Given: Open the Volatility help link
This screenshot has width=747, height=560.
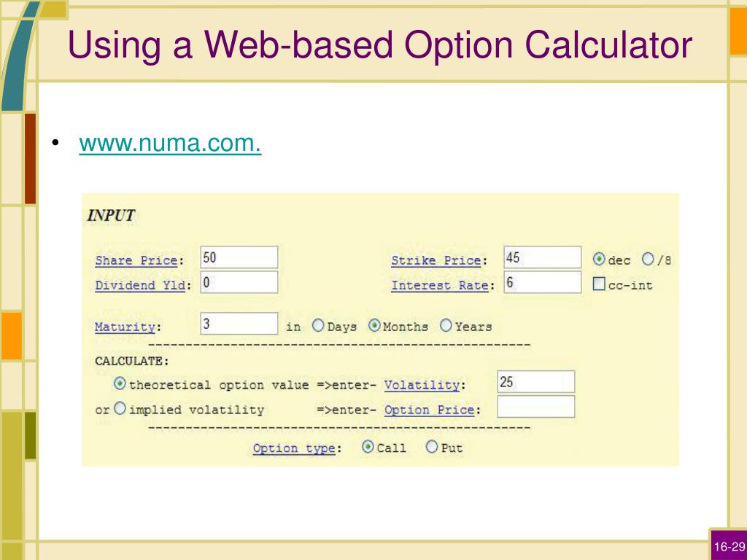Looking at the screenshot, I should (x=422, y=385).
